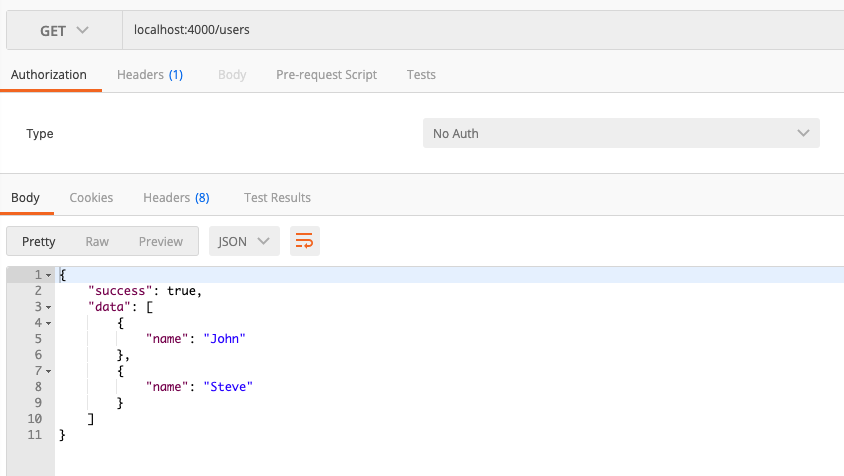View response Headers (8) tab
The height and width of the screenshot is (476, 844).
coord(176,197)
